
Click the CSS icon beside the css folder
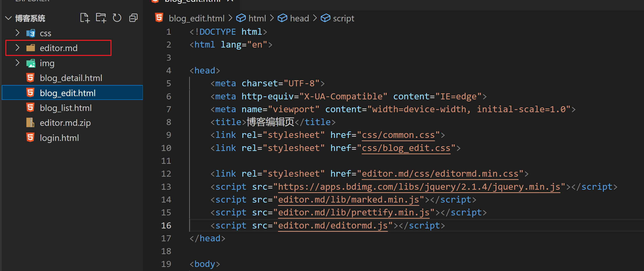point(30,33)
